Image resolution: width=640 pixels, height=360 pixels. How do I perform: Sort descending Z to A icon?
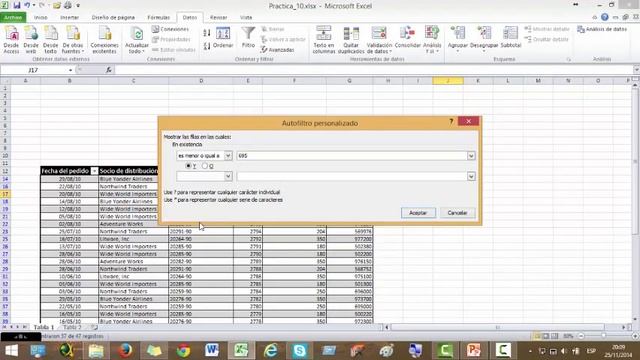click(x=207, y=46)
